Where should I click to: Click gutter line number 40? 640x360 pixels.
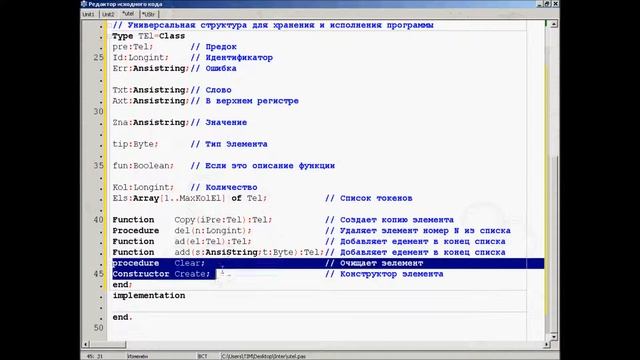pos(98,220)
